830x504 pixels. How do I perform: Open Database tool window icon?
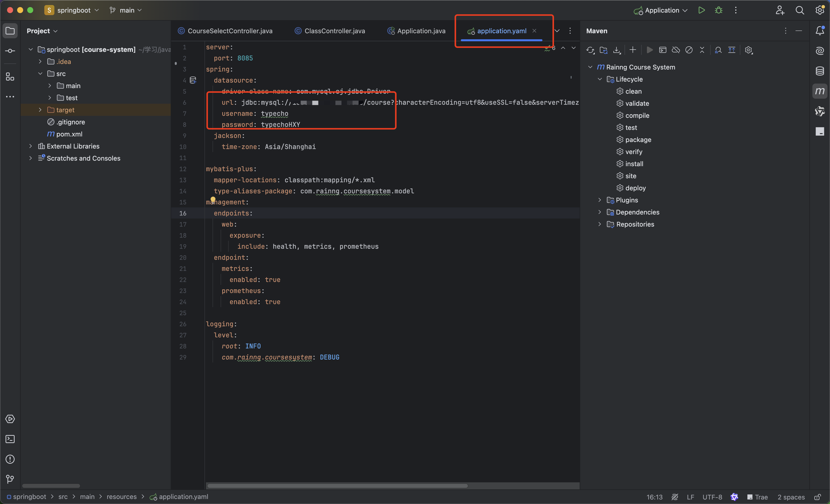pos(820,71)
